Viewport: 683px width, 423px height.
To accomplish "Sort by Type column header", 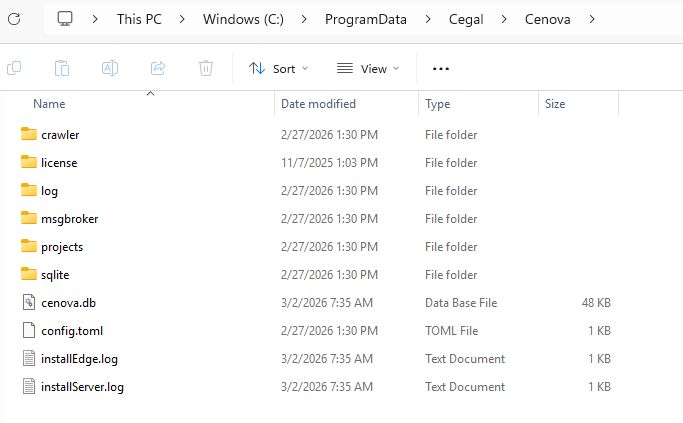I will click(438, 104).
